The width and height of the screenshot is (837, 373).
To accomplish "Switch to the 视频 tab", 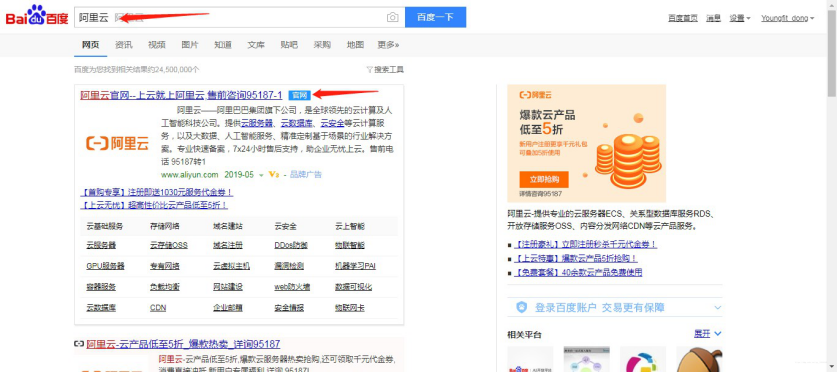I will pyautogui.click(x=156, y=45).
